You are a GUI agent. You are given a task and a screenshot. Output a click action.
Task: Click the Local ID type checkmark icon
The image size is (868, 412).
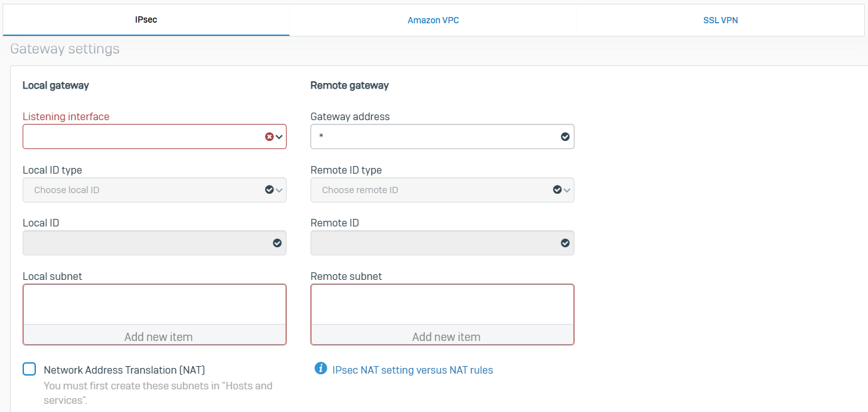(269, 189)
